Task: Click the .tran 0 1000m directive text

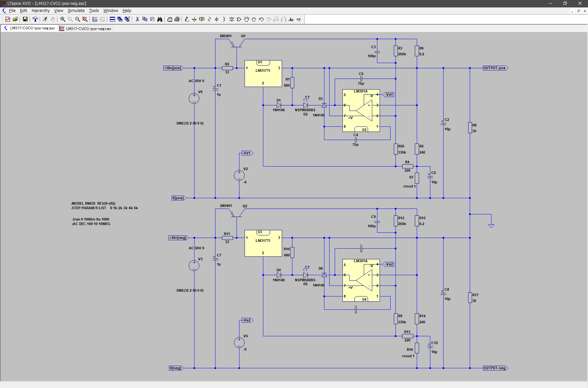Action: point(90,219)
